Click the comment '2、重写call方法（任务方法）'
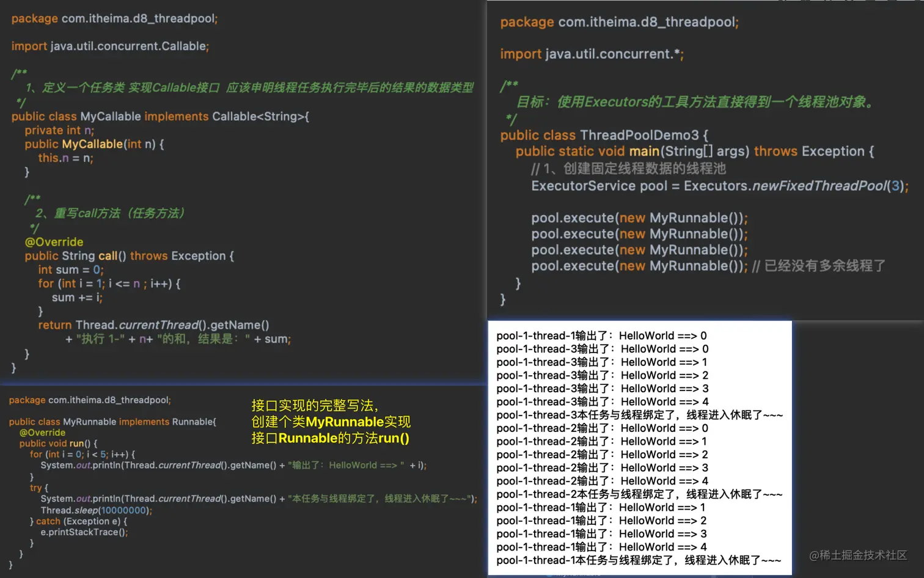Viewport: 924px width, 578px height. point(110,213)
